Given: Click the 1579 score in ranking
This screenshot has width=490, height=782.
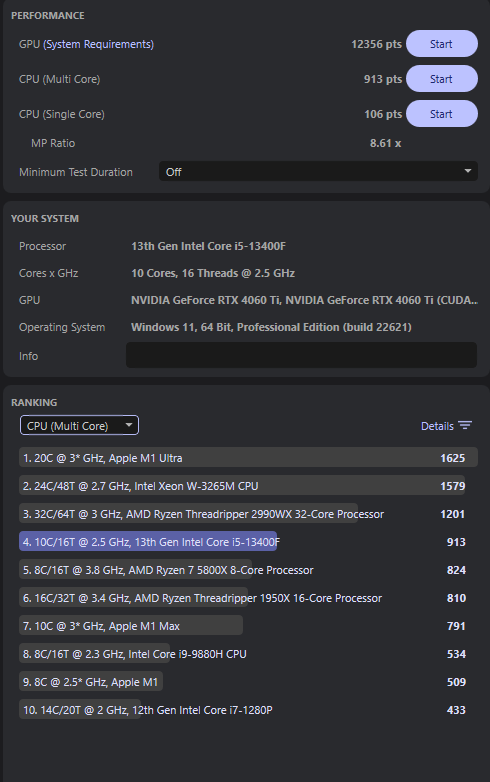Looking at the screenshot, I should 453,486.
